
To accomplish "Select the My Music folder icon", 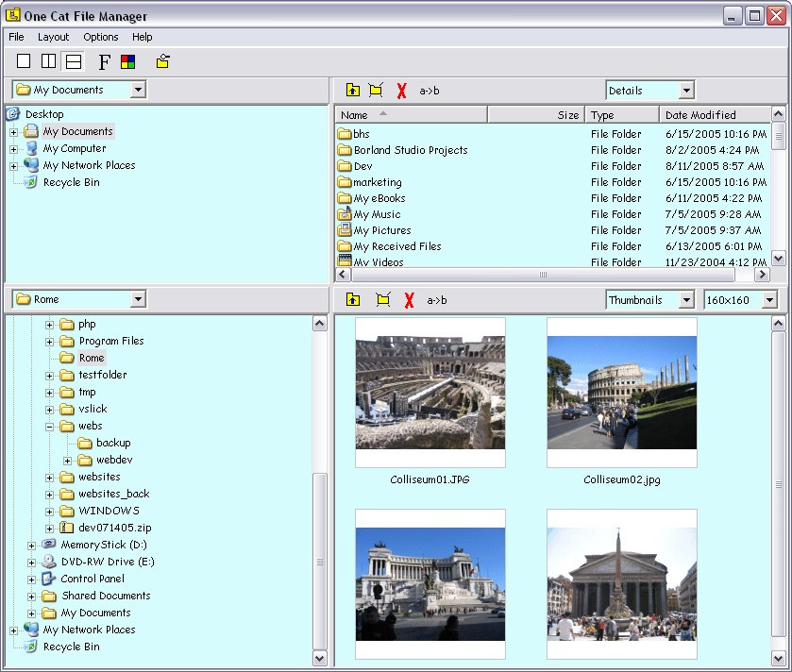I will click(345, 214).
